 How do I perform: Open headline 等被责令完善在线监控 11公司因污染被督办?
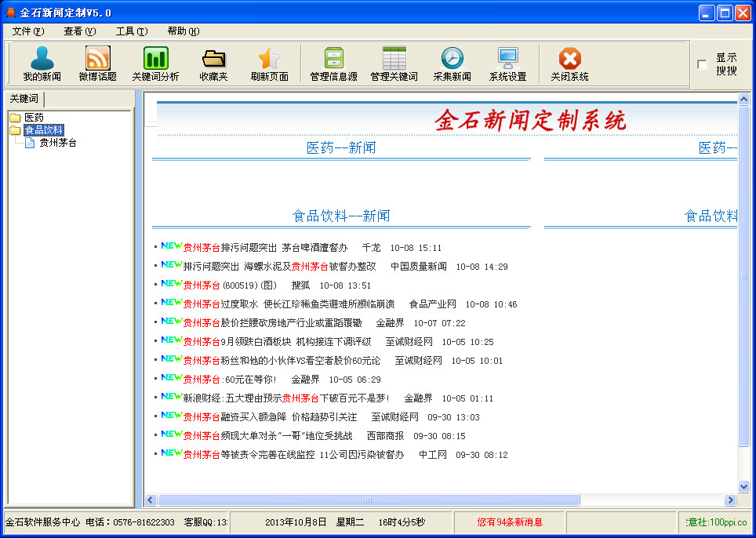(x=293, y=455)
